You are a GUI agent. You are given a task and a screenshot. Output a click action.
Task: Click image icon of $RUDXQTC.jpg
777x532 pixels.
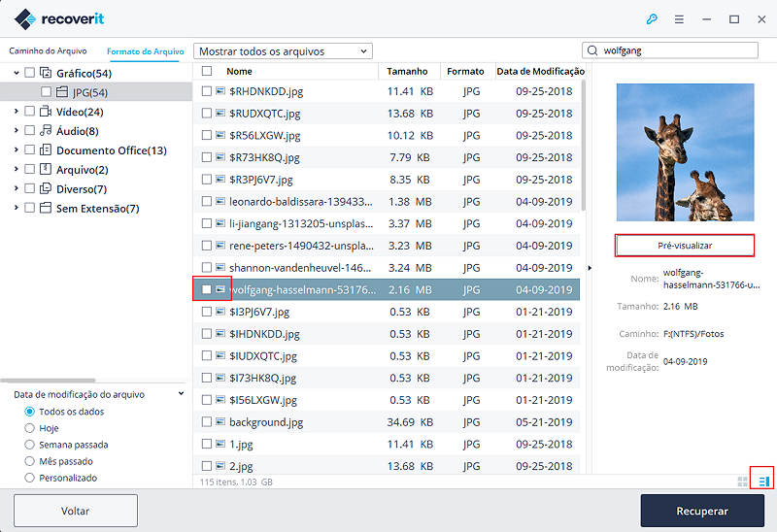(x=220, y=114)
